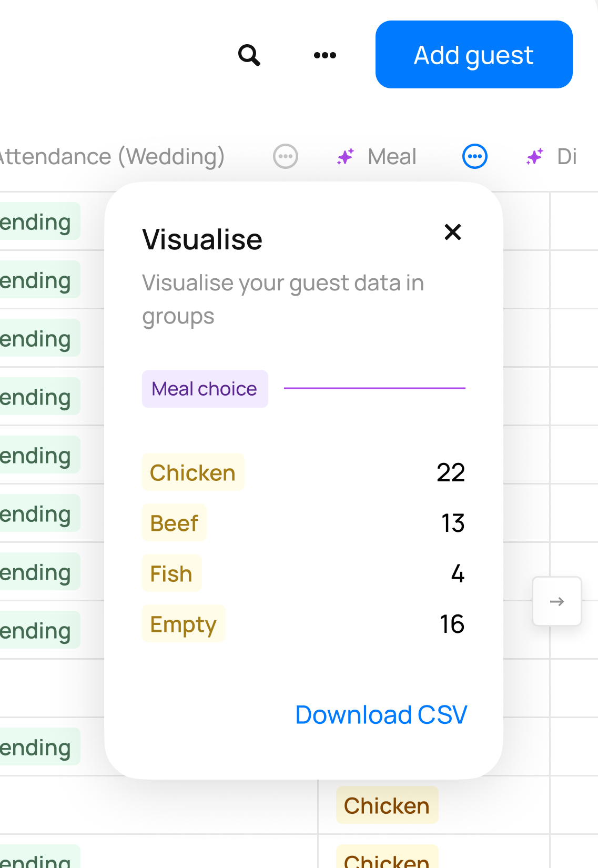Select the Meal choice group tag
The height and width of the screenshot is (868, 598).
click(205, 389)
